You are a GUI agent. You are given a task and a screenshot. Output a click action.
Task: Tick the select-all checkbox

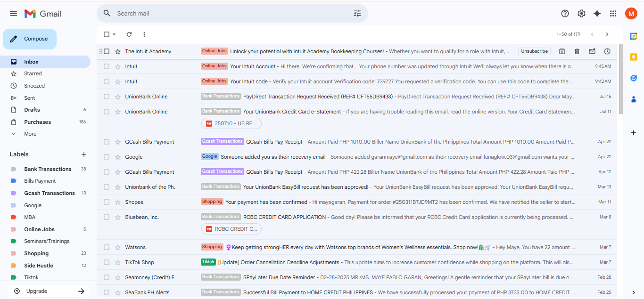[x=107, y=34]
